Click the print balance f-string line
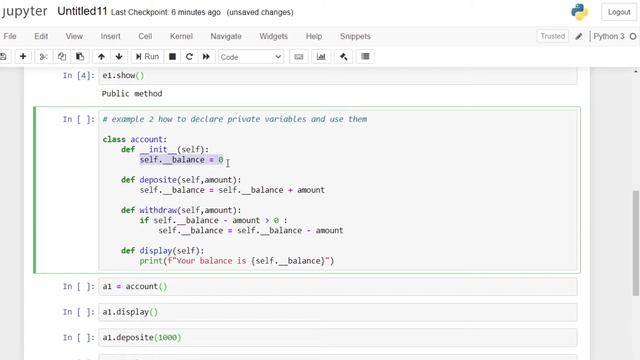 pos(237,261)
